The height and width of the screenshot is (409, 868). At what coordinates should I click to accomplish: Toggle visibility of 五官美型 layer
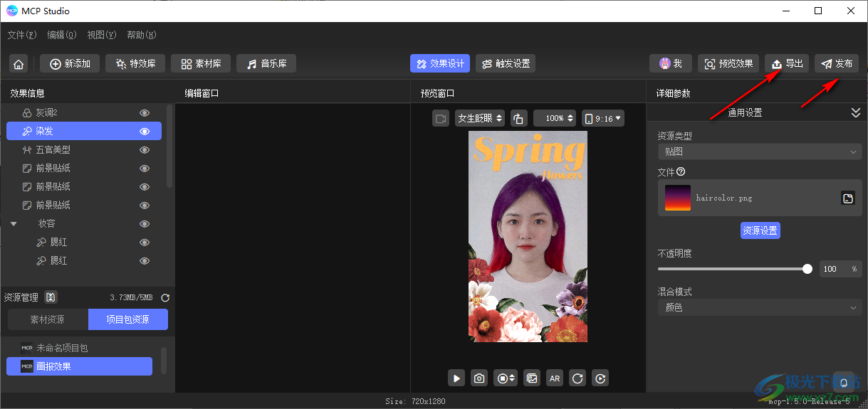point(145,150)
